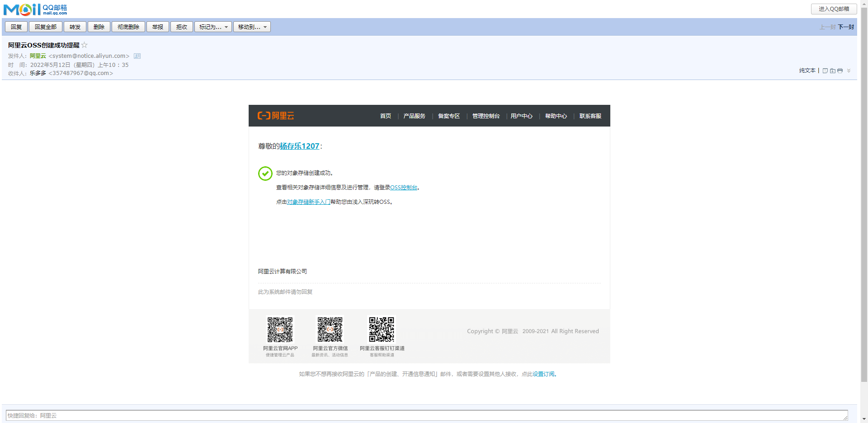Click the 回复全部 button
868x423 pixels.
coord(46,27)
